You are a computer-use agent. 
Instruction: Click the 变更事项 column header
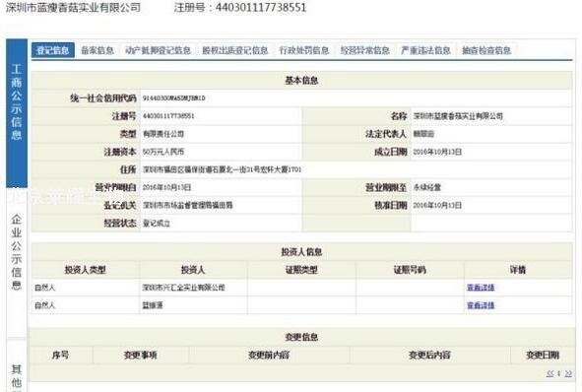point(140,356)
